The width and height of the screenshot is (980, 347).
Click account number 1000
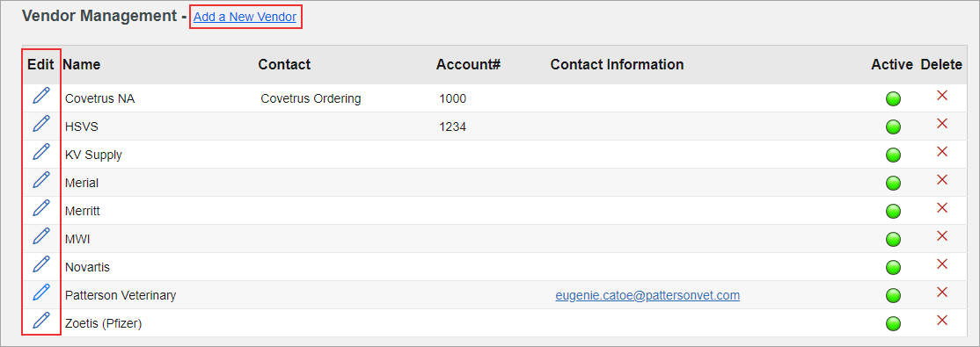452,98
